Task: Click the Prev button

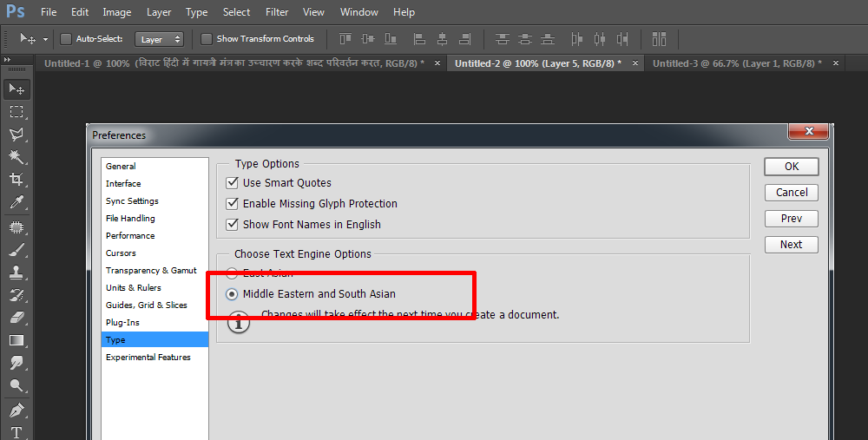Action: tap(792, 218)
